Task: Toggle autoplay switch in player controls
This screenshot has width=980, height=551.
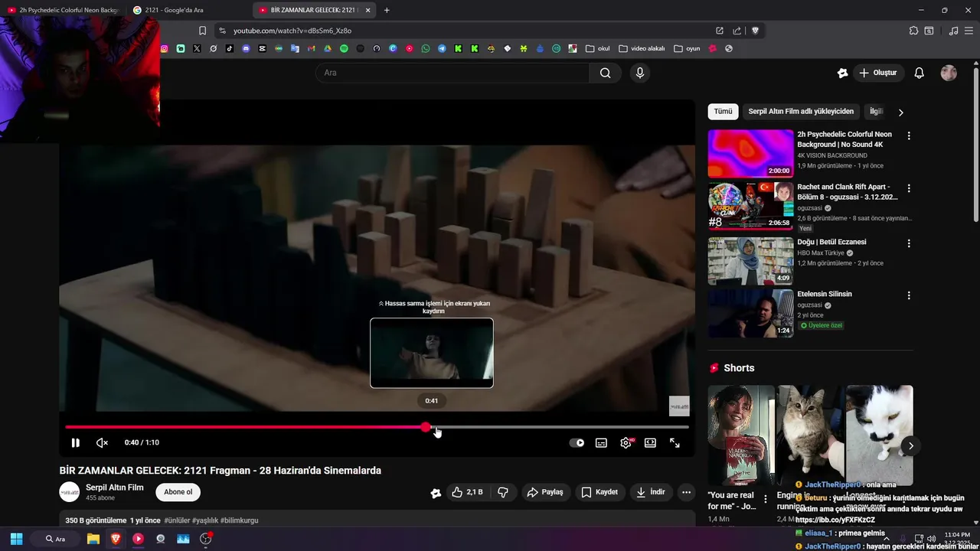Action: tap(577, 442)
